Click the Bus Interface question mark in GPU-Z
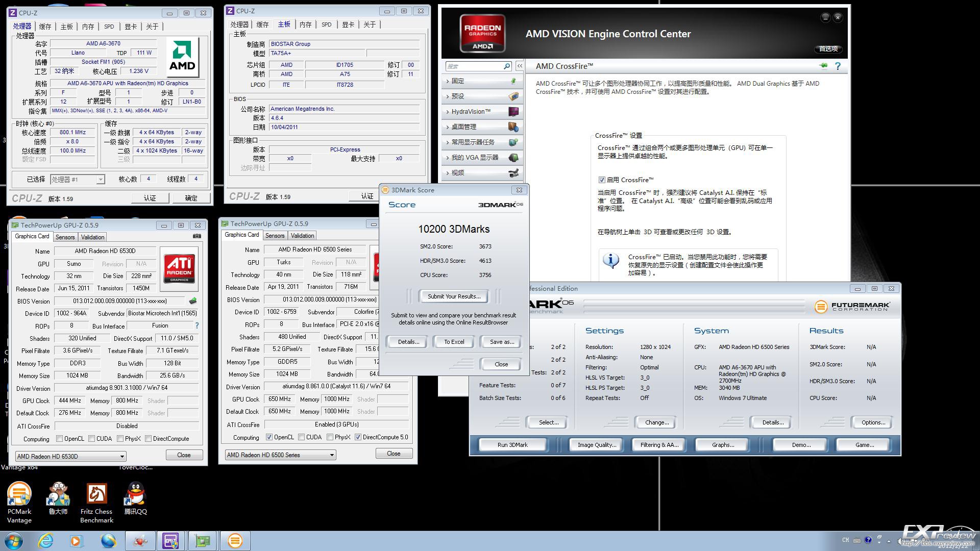The height and width of the screenshot is (551, 980). pos(197,325)
